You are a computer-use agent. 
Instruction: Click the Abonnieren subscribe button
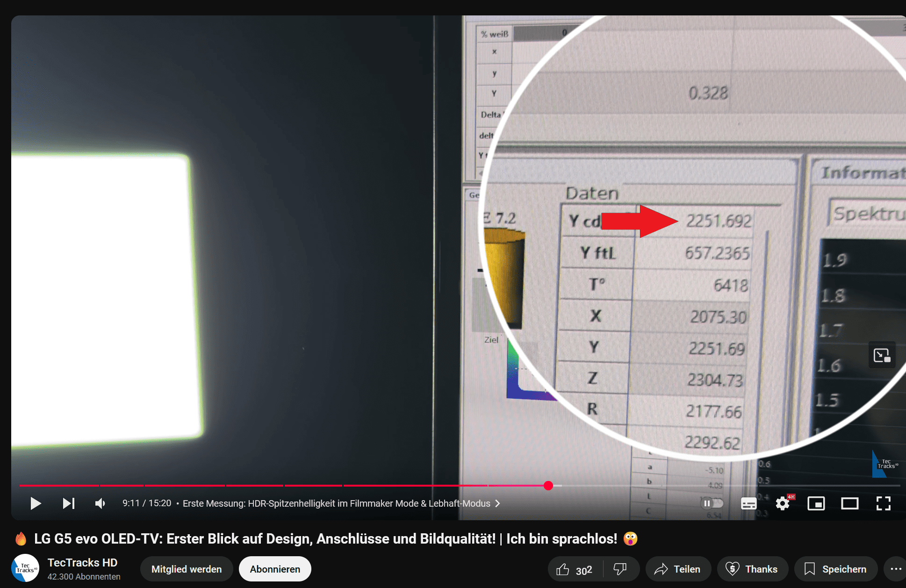275,569
